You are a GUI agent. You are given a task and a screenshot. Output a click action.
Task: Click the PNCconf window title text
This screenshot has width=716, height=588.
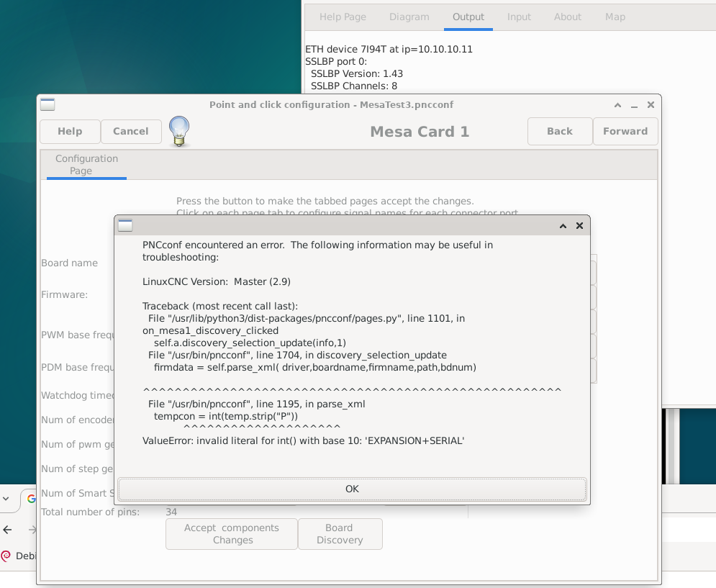click(x=332, y=104)
